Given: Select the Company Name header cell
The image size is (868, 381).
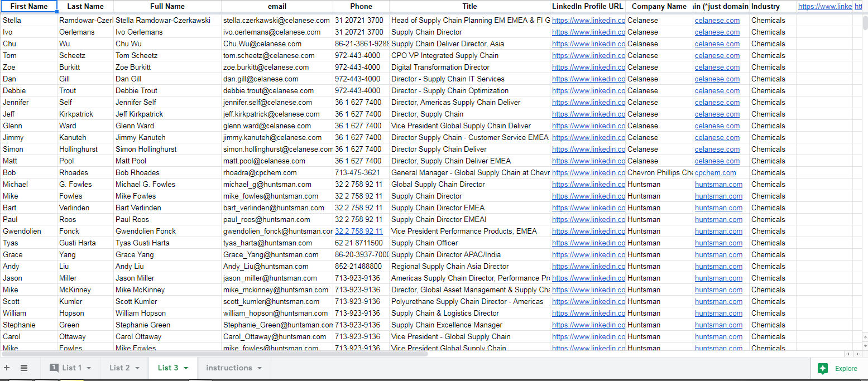Looking at the screenshot, I should click(x=659, y=6).
